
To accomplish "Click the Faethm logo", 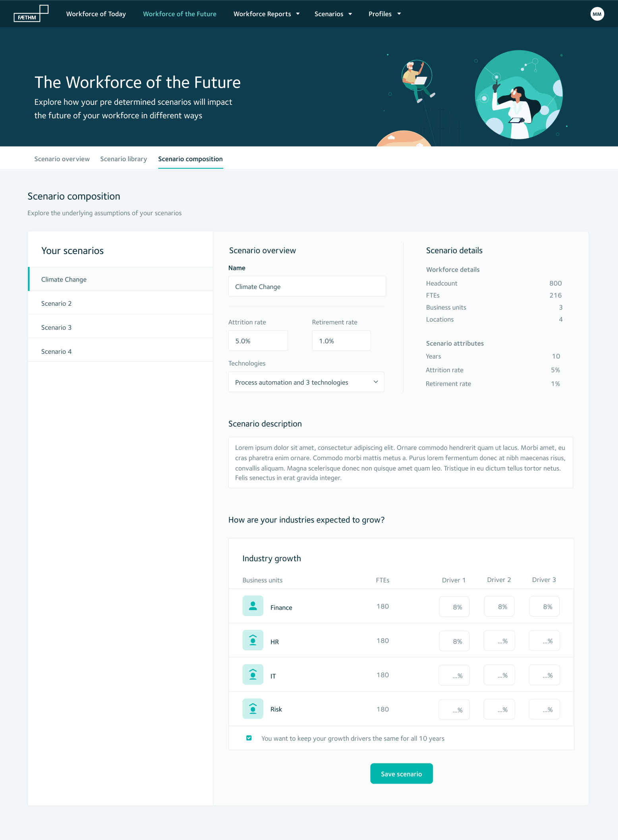I will (31, 14).
